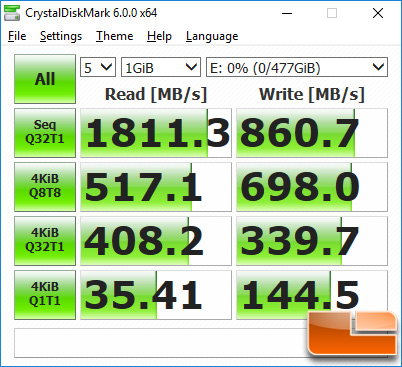Click the empty comment text field at bottom
Image resolution: width=402 pixels, height=367 pixels.
tap(161, 343)
